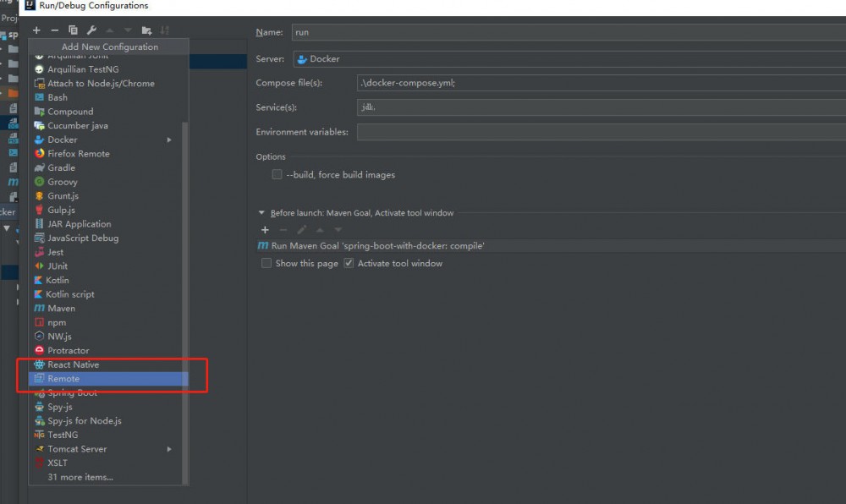Check the Show this page checkbox
Viewport: 846px width, 504px height.
(x=266, y=263)
